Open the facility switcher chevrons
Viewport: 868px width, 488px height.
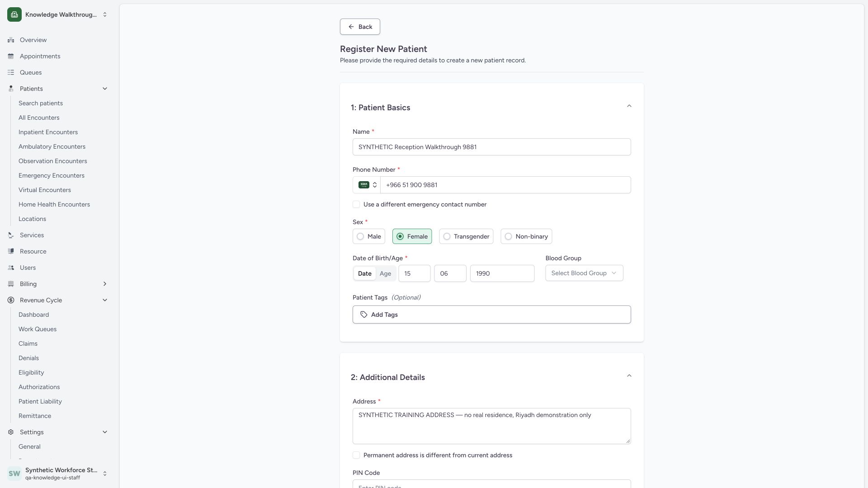pos(105,14)
